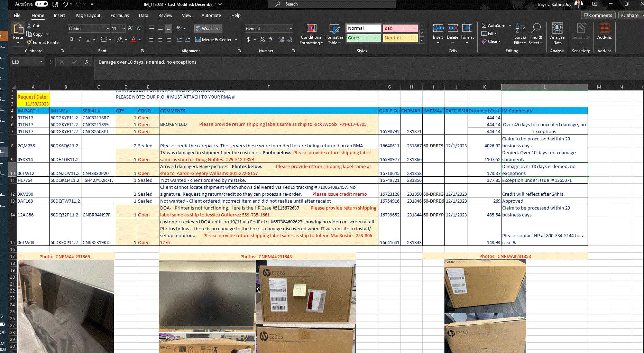Apply the Normal cell style
644x353 pixels.
(364, 28)
